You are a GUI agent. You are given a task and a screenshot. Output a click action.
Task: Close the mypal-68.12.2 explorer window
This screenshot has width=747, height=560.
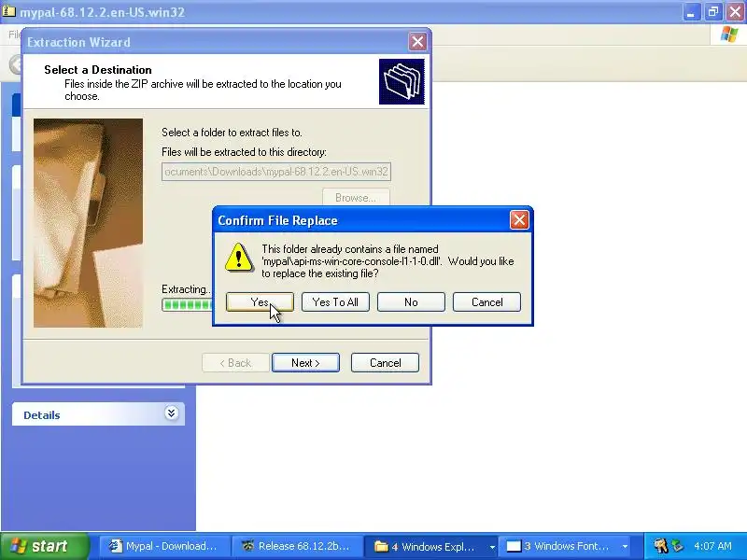[736, 12]
